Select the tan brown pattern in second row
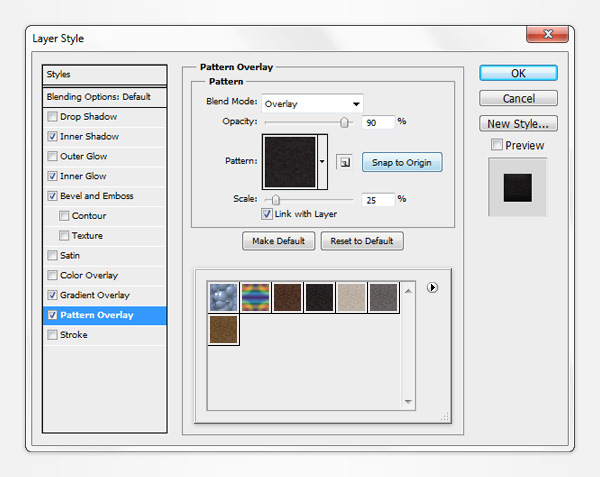This screenshot has width=600, height=477. [x=223, y=330]
